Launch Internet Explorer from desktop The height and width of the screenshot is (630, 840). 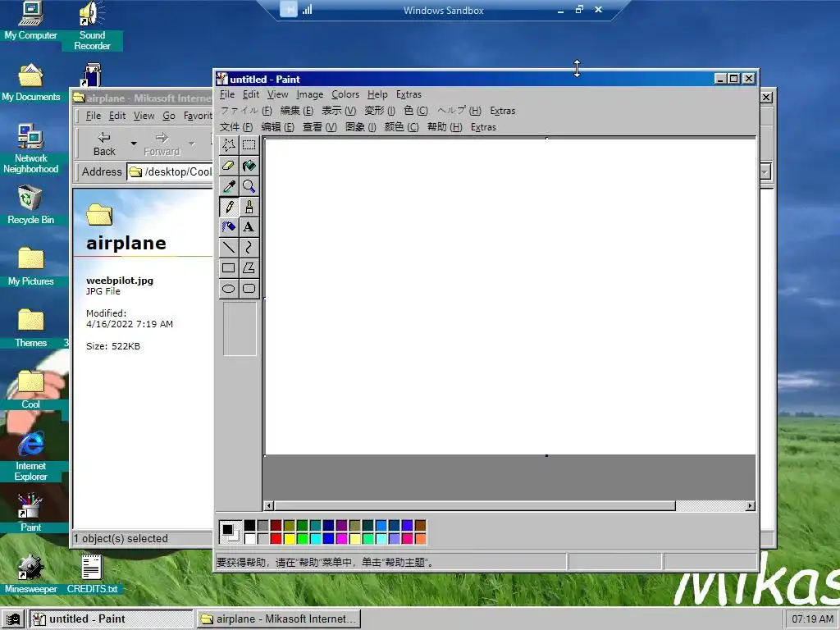[30, 456]
